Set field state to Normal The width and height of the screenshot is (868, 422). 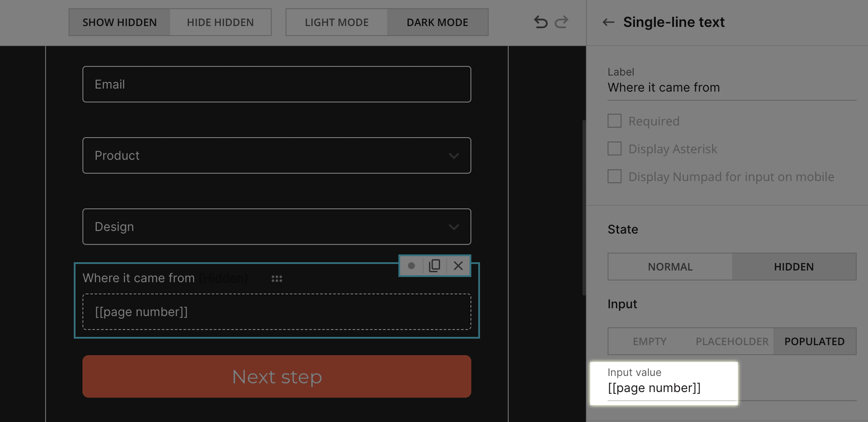[x=670, y=267]
